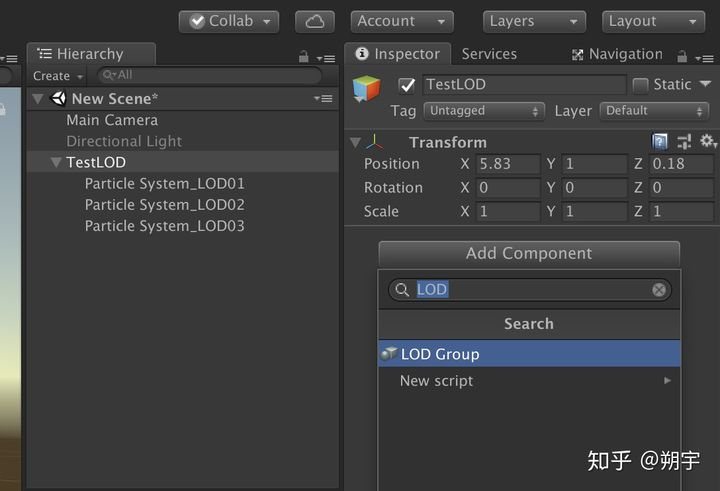Click the Rotation Y field
Image resolution: width=720 pixels, height=491 pixels.
click(594, 188)
